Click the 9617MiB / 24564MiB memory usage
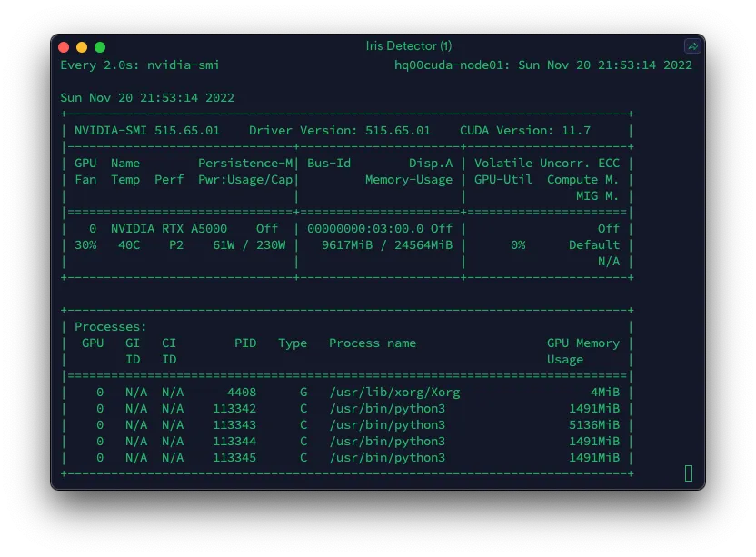756x557 pixels. (387, 245)
